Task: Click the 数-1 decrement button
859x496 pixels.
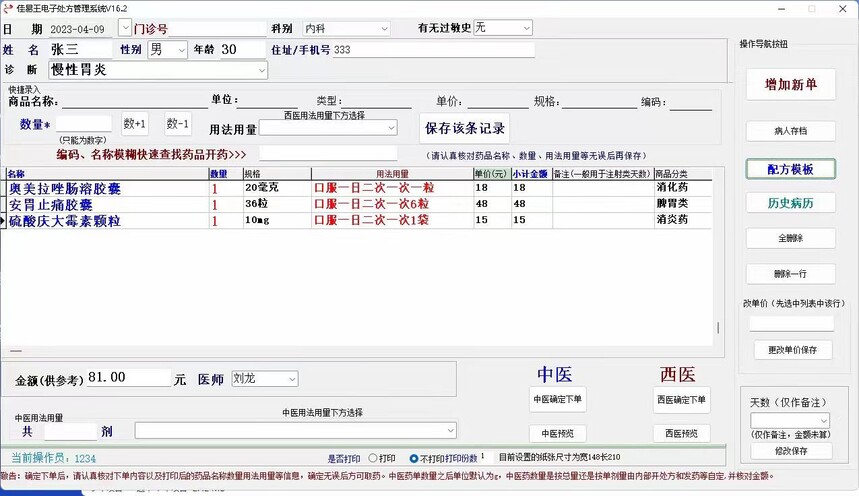Action: pyautogui.click(x=177, y=124)
